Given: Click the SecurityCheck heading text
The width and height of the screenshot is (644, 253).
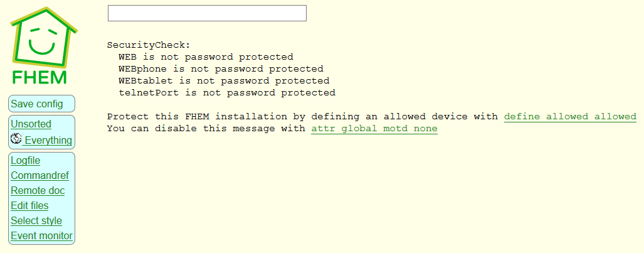Looking at the screenshot, I should (x=149, y=45).
